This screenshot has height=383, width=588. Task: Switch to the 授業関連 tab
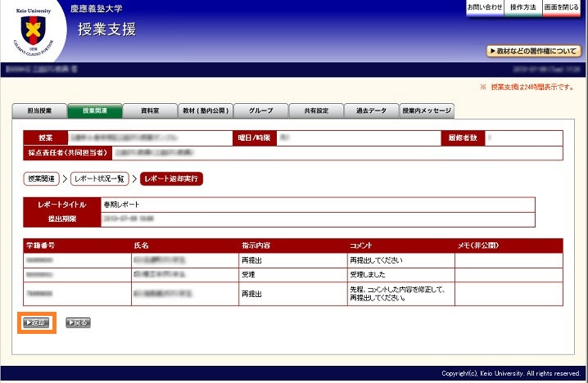(94, 110)
